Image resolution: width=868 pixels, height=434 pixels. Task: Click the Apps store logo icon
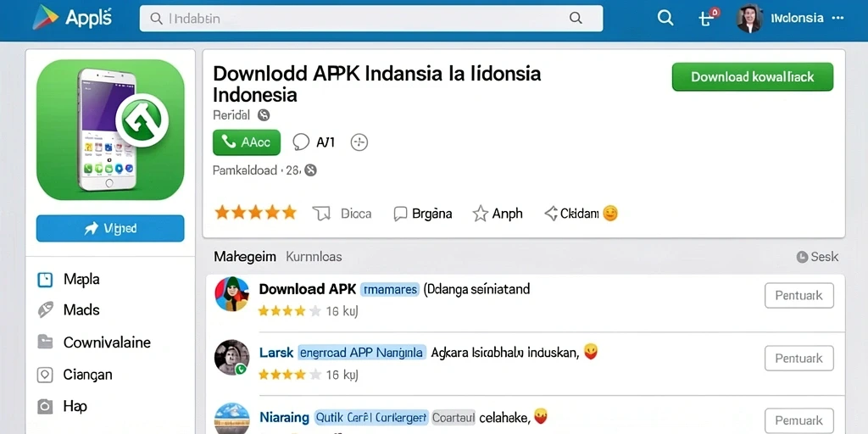(46, 17)
